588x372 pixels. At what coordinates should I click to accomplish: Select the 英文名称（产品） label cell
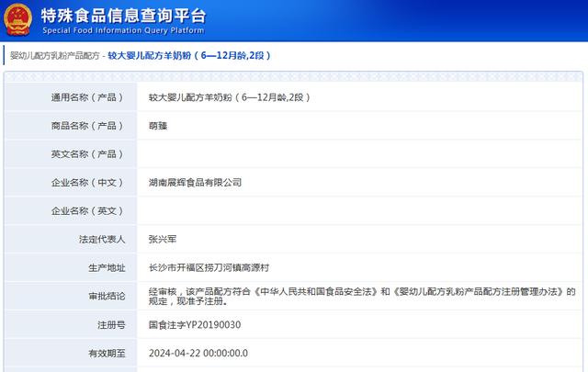[71, 154]
